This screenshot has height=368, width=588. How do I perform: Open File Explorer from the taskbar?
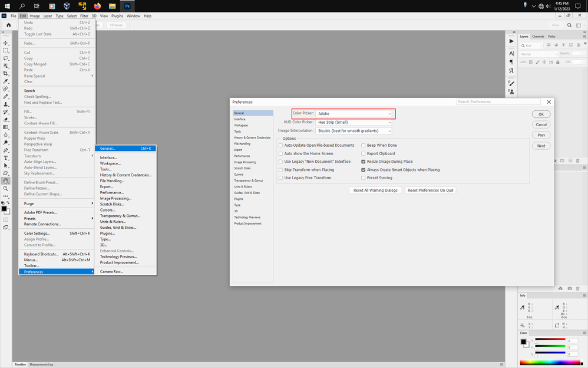pos(112,6)
